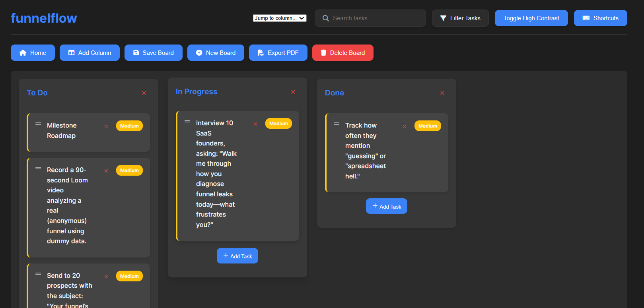The image size is (644, 308).
Task: Click the funnelflow logo
Action: point(44,18)
